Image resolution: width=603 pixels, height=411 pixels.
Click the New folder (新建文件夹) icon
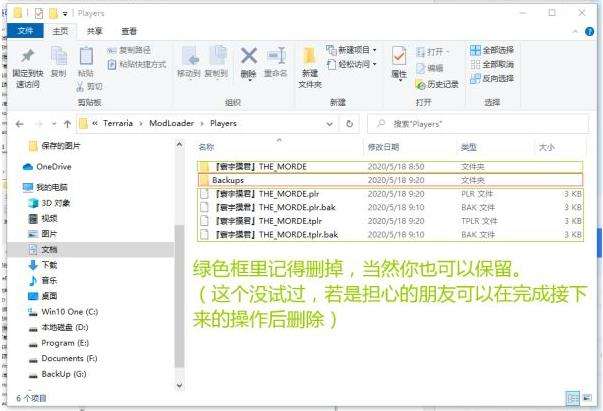[x=309, y=56]
